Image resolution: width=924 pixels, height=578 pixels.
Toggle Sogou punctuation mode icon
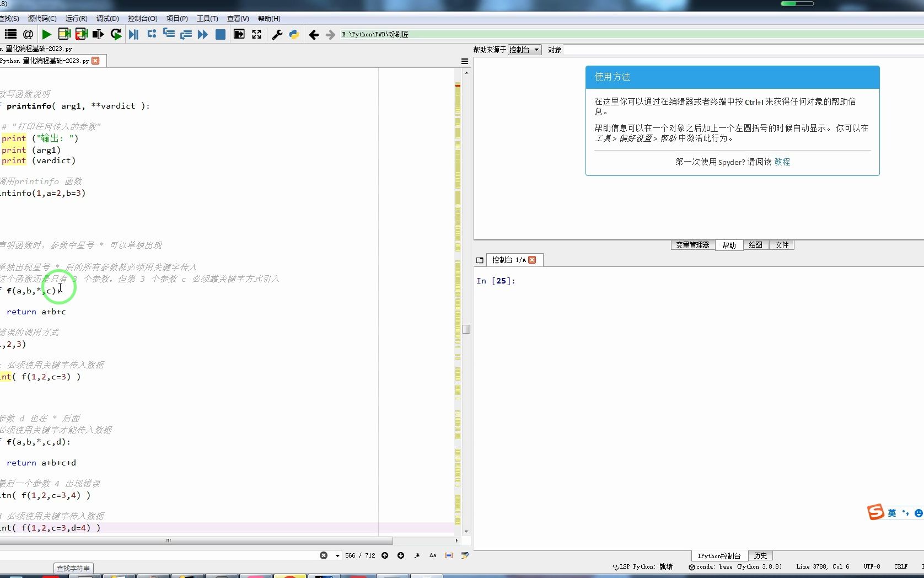pos(905,513)
